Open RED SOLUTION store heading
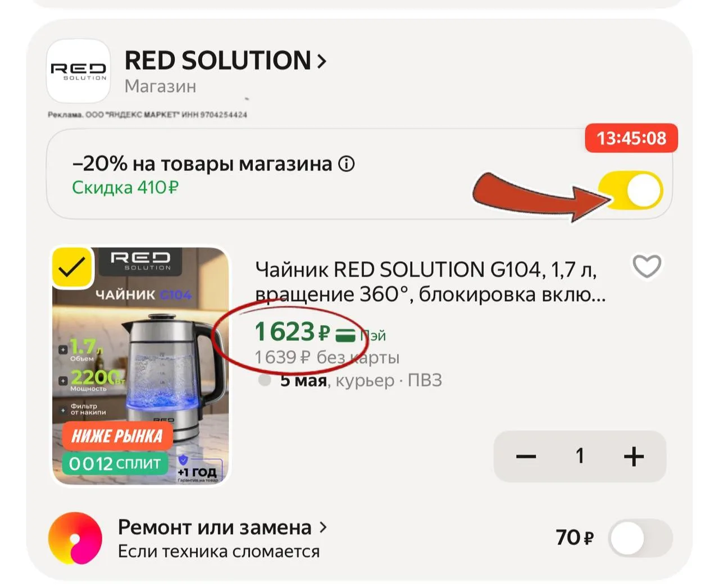This screenshot has width=719, height=588. tap(217, 61)
